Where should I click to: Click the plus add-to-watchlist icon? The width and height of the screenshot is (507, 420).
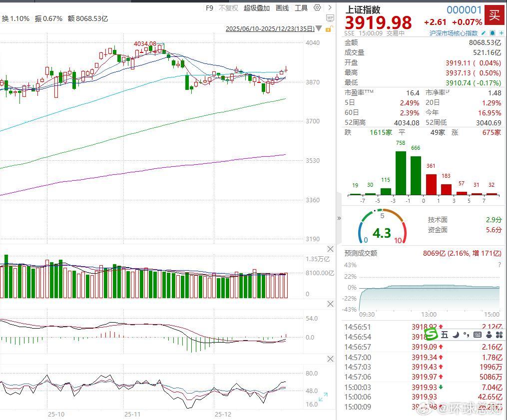click(501, 33)
